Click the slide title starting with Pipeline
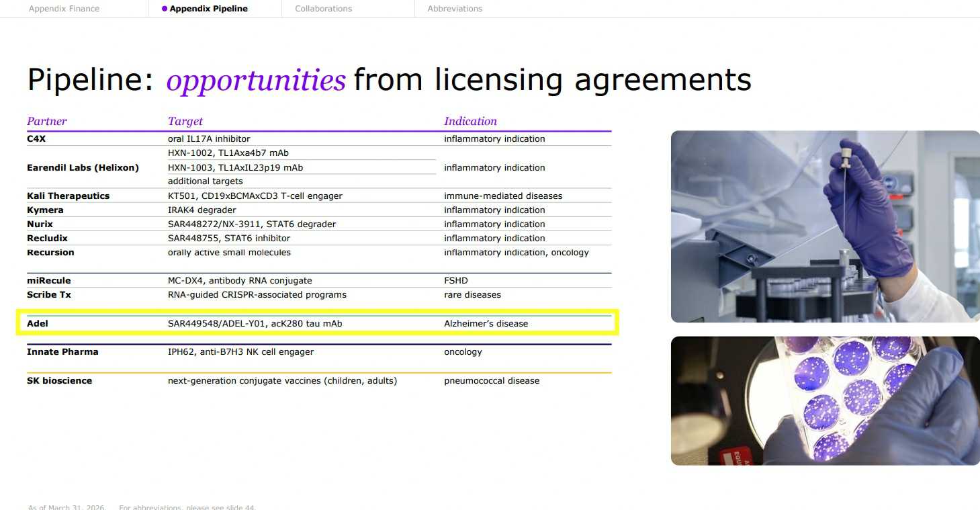This screenshot has height=510, width=980. coord(389,79)
